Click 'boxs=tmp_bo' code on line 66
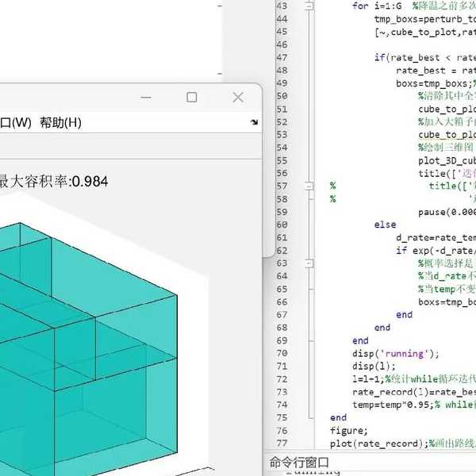The width and height of the screenshot is (476, 476). [447, 302]
